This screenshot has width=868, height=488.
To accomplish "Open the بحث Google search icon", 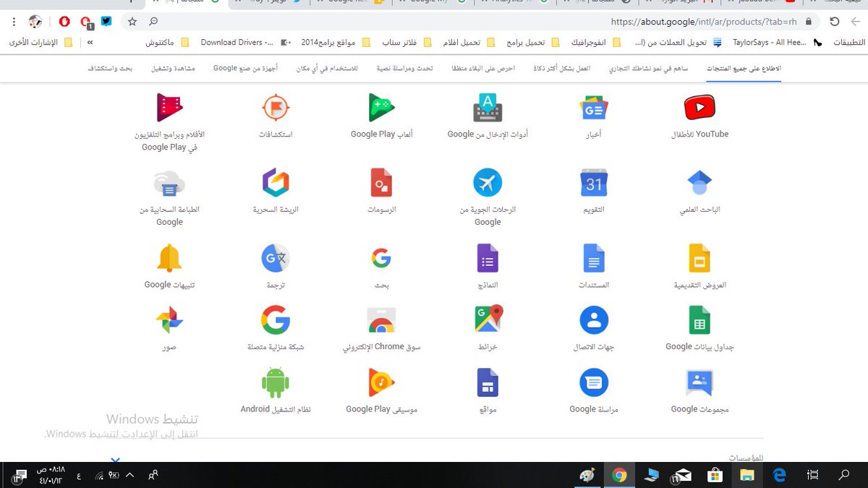I will pyautogui.click(x=382, y=258).
